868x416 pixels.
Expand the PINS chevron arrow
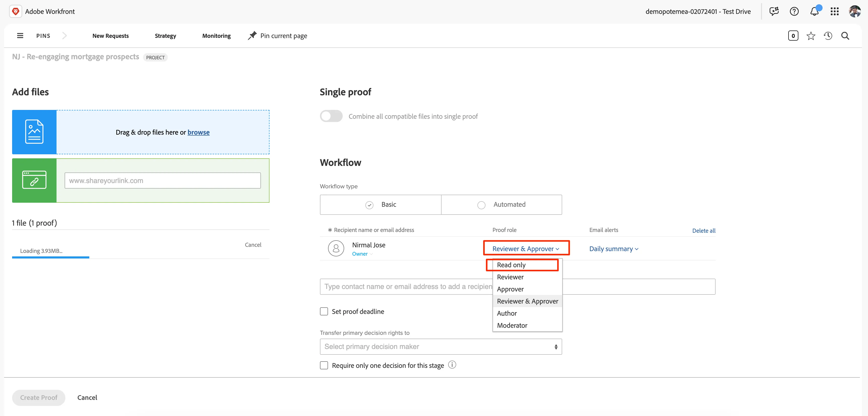64,36
